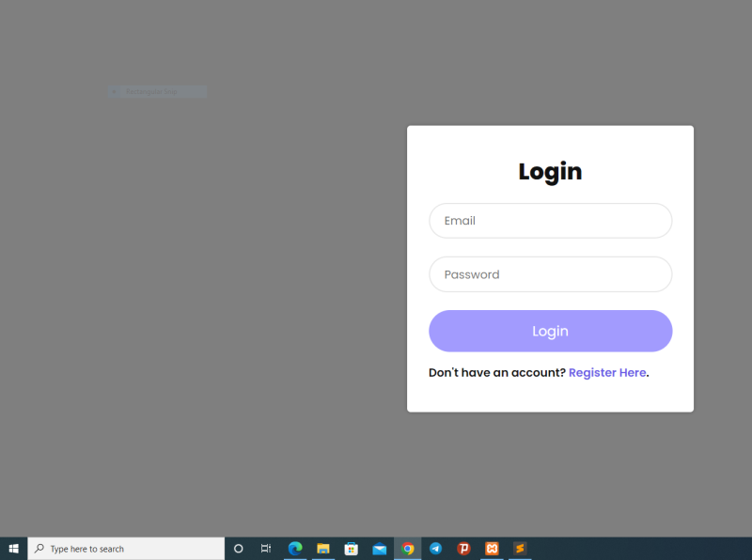Click the active Chrome taskbar indicator
This screenshot has width=752, height=560.
(408, 558)
